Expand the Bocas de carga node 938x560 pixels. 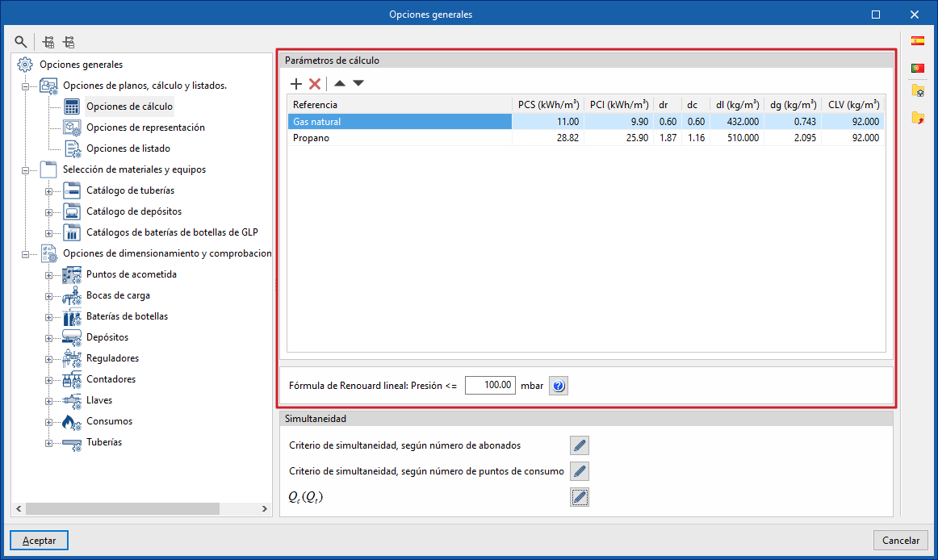(48, 296)
